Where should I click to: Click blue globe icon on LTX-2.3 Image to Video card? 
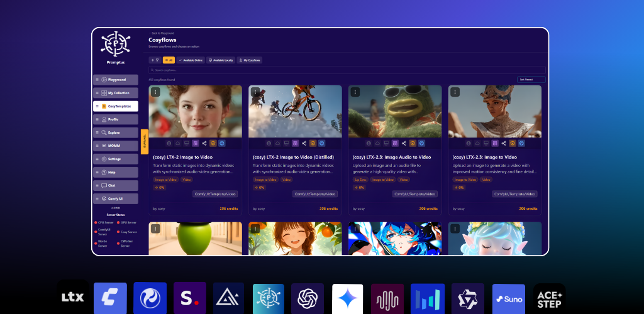point(521,143)
